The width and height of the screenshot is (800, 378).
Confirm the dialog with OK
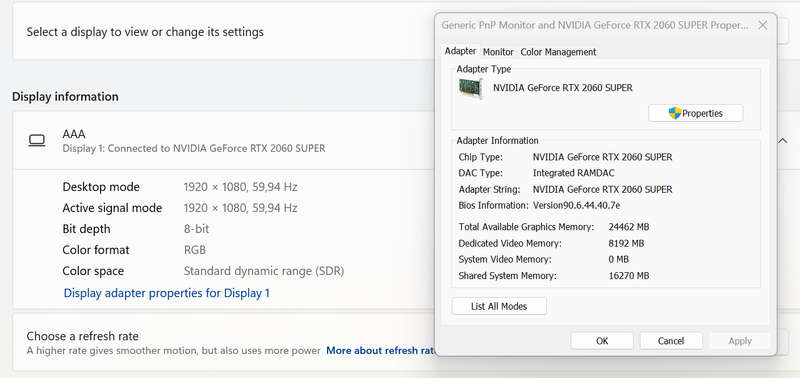[602, 341]
